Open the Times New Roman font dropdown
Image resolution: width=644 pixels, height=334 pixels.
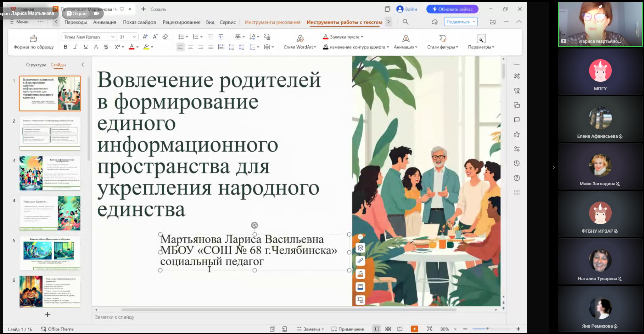[113, 36]
